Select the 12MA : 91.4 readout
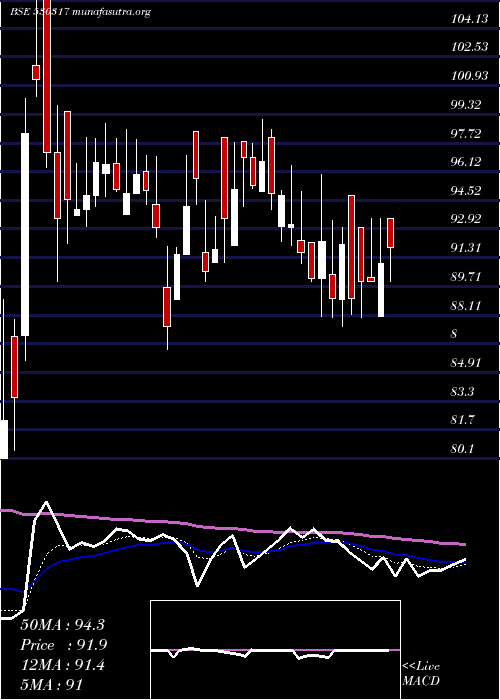The image size is (500, 700). click(62, 665)
